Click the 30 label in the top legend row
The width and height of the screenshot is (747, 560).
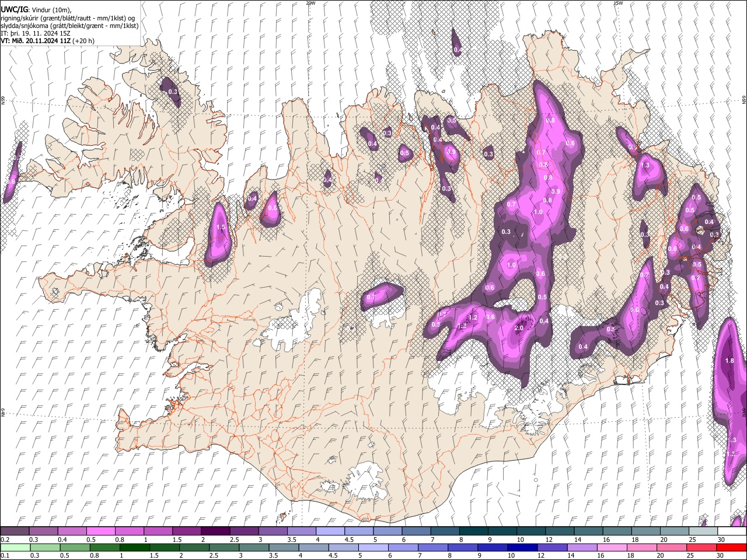click(721, 540)
